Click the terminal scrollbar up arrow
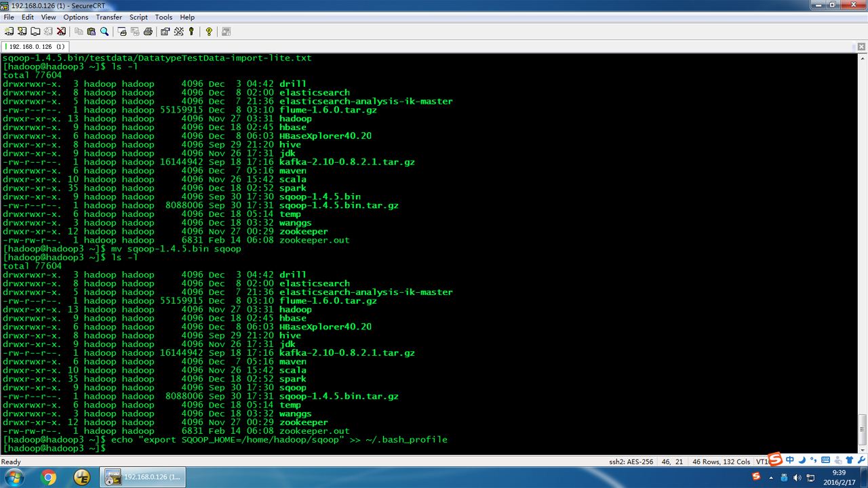Viewport: 868px width, 488px height. coord(863,58)
